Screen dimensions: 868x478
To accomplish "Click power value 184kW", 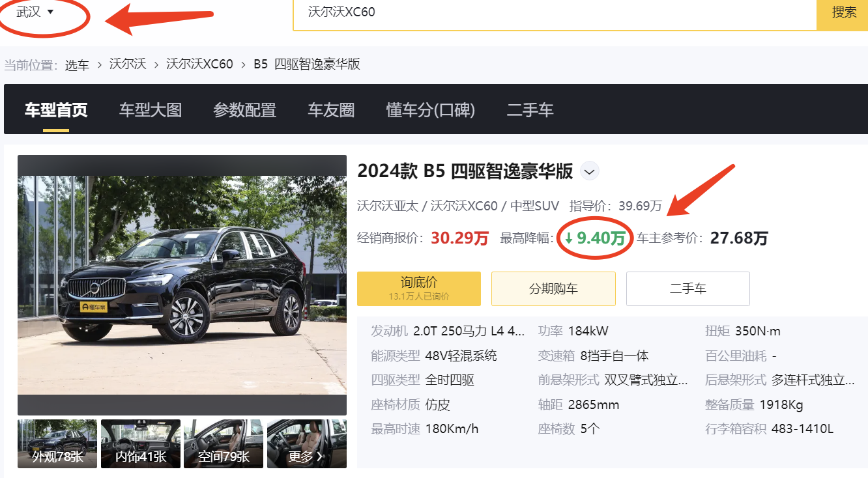I will tap(588, 331).
